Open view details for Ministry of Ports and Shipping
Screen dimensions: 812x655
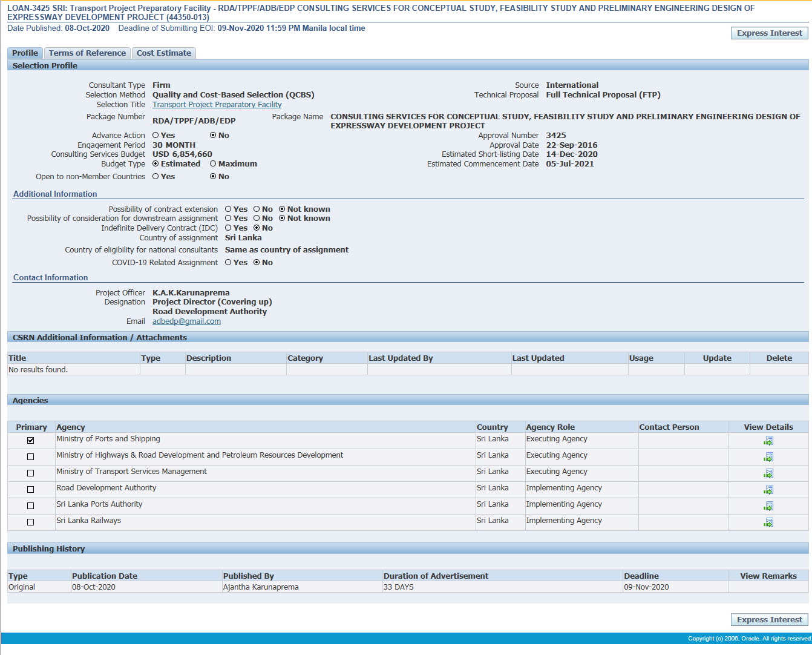[768, 441]
